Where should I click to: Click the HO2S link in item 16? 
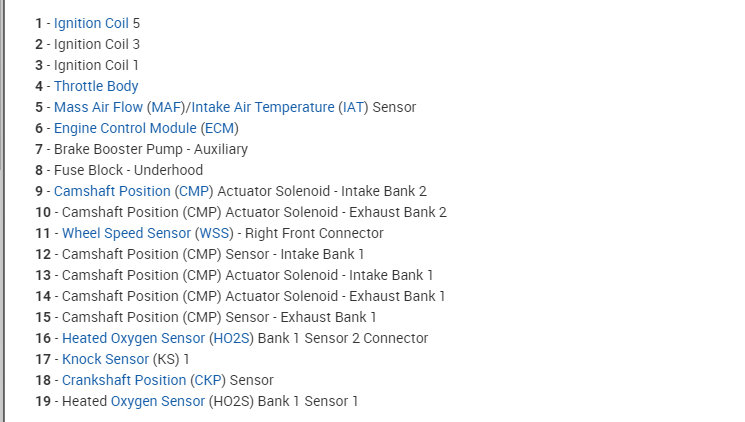pyautogui.click(x=232, y=338)
